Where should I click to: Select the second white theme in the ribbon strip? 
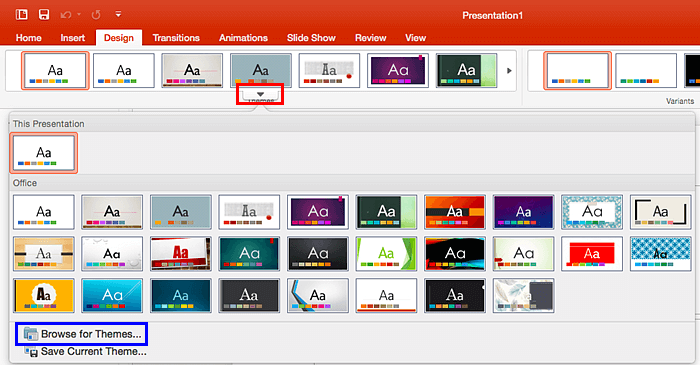pyautogui.click(x=124, y=70)
